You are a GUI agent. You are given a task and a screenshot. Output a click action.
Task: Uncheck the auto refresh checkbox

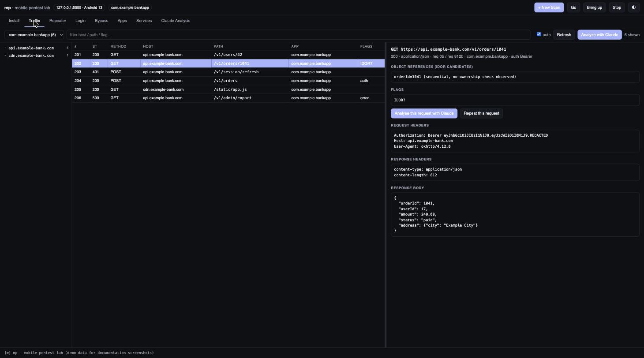coord(539,34)
